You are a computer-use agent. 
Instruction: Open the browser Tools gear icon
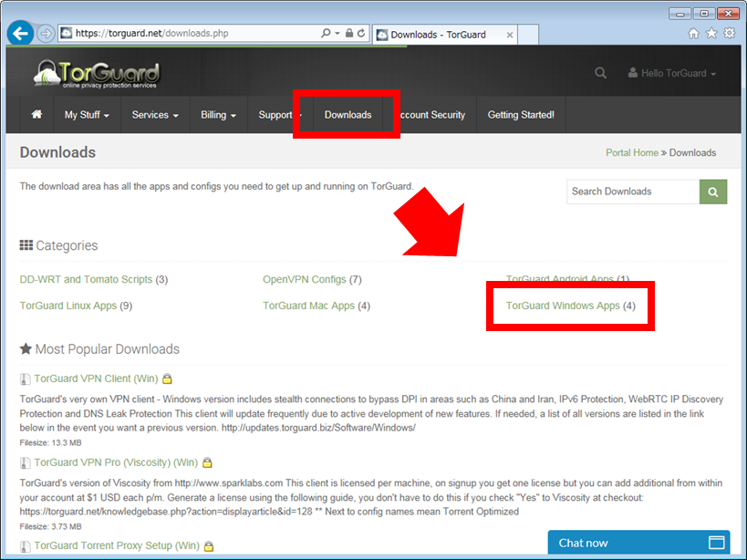(730, 33)
